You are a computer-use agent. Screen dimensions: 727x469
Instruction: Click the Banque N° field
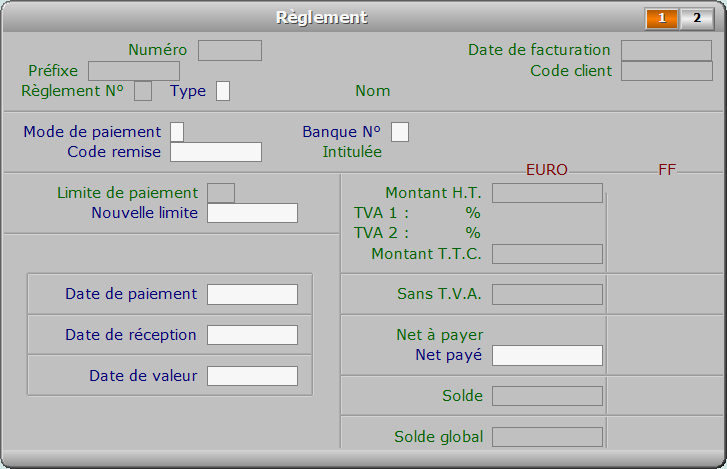[400, 132]
